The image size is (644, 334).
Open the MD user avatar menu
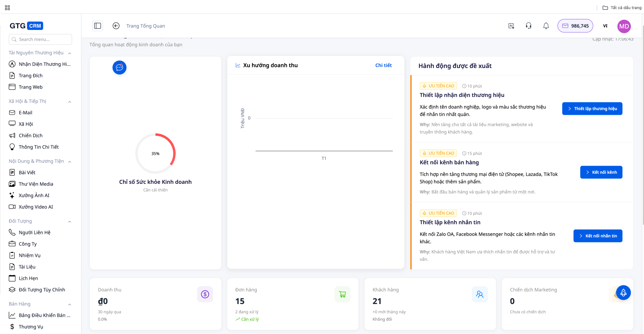[624, 26]
